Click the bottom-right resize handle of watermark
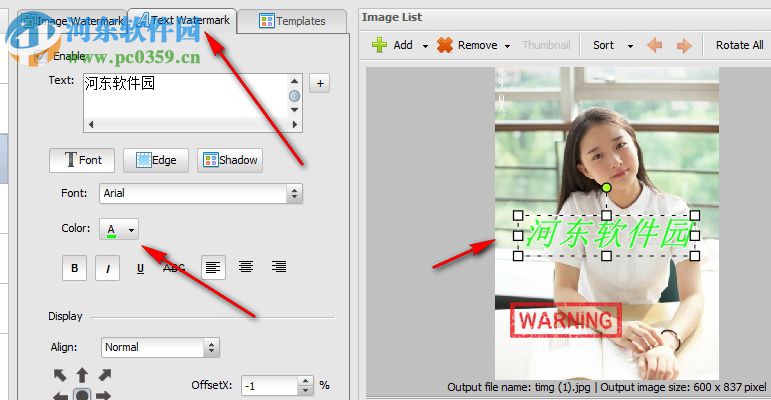This screenshot has width=771, height=400. [x=694, y=256]
